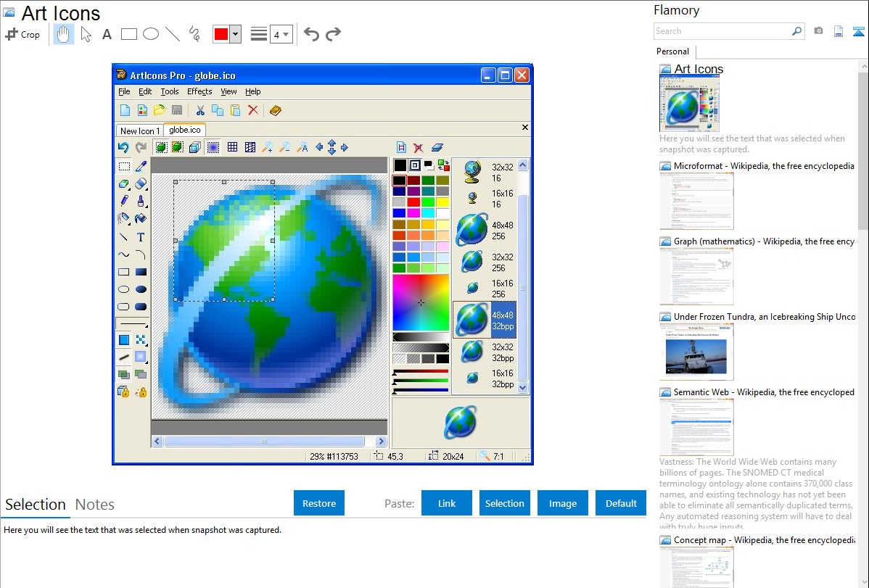Click the magnifier icon in the search box
Screen dimensions: 869x588
tap(797, 31)
